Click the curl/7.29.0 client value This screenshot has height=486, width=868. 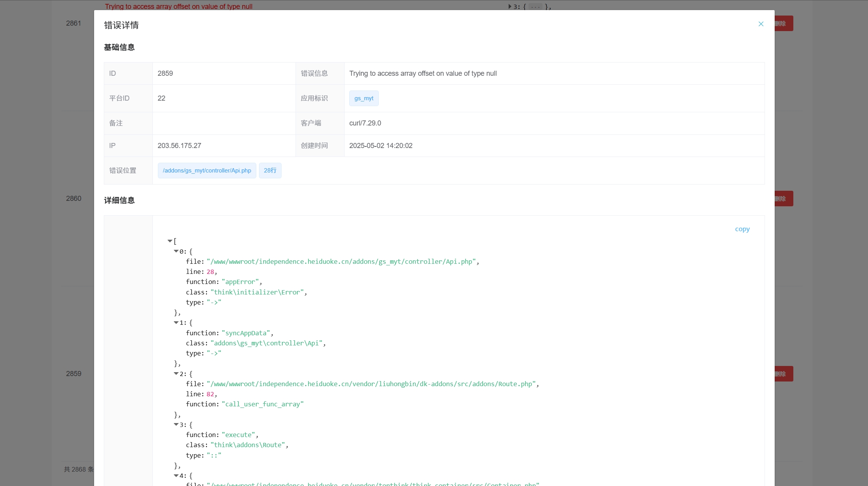pos(365,123)
